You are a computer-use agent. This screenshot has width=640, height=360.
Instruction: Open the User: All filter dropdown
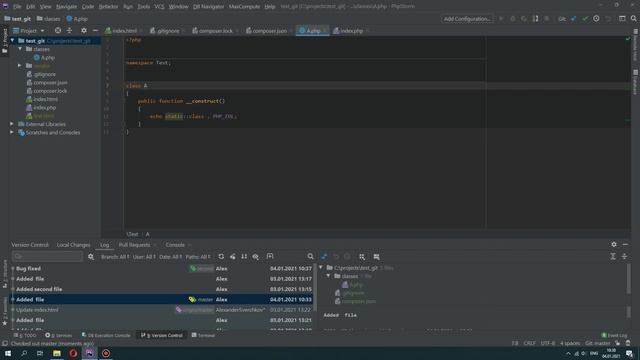point(144,257)
